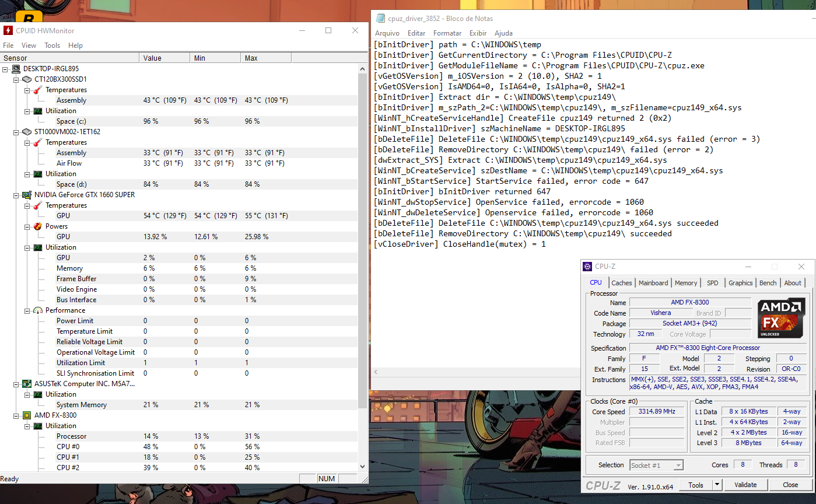Click the Max column header
The image size is (816, 504).
tap(266, 58)
